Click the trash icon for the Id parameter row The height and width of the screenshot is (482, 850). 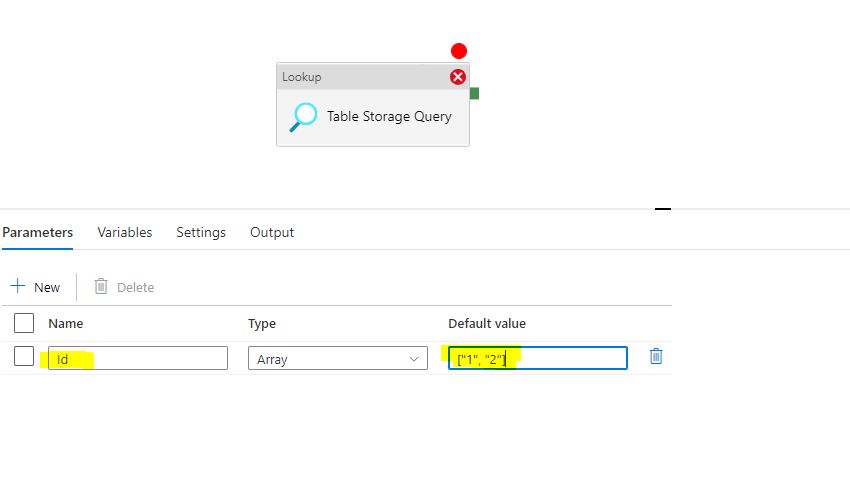tap(656, 356)
